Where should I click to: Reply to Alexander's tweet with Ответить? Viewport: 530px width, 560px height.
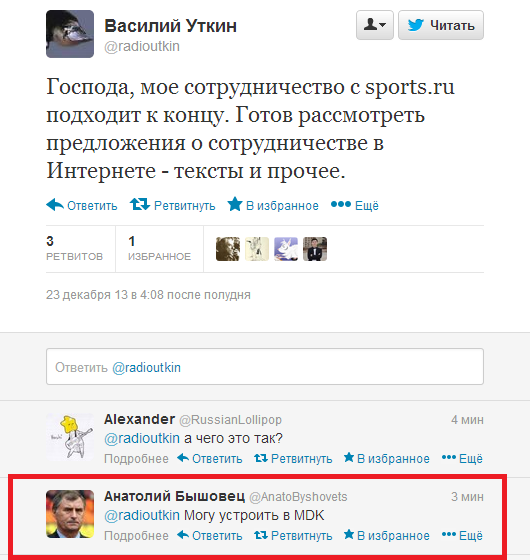pyautogui.click(x=210, y=459)
